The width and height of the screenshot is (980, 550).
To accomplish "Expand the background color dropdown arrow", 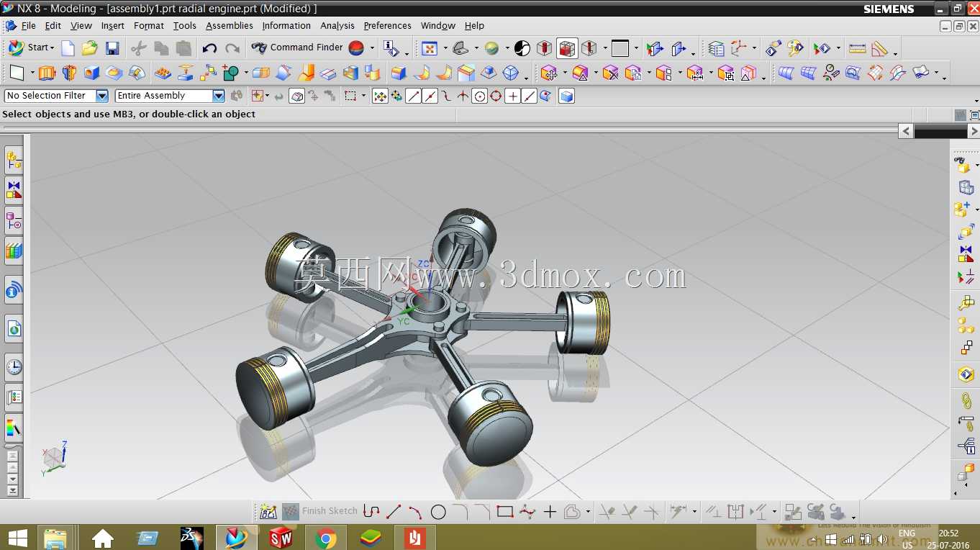I will pos(636,48).
